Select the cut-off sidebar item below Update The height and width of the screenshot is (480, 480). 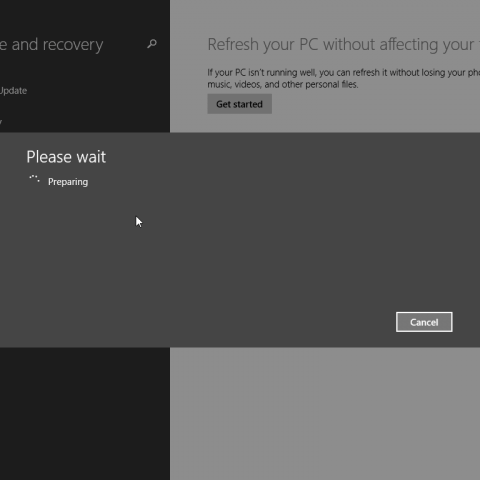pyautogui.click(x=1, y=122)
